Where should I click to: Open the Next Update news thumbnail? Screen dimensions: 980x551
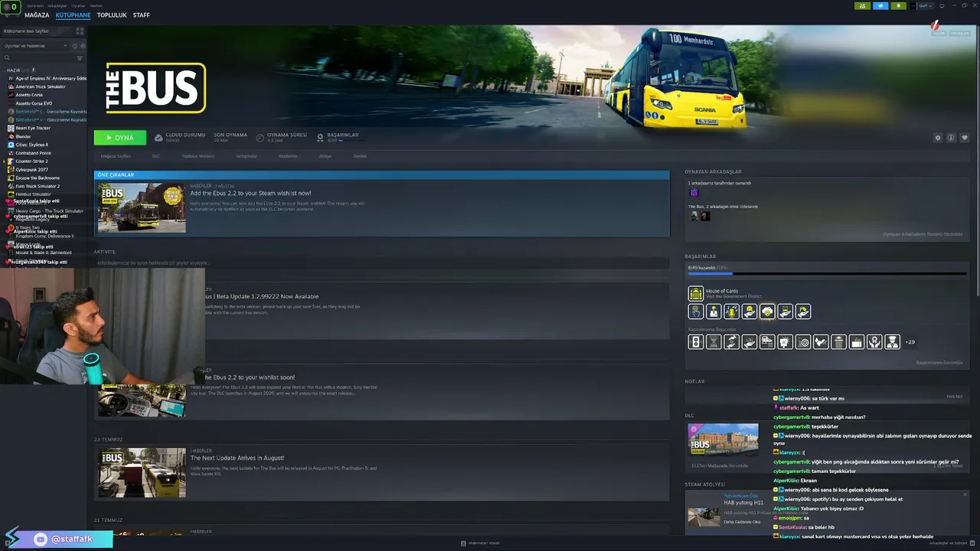[x=142, y=473]
